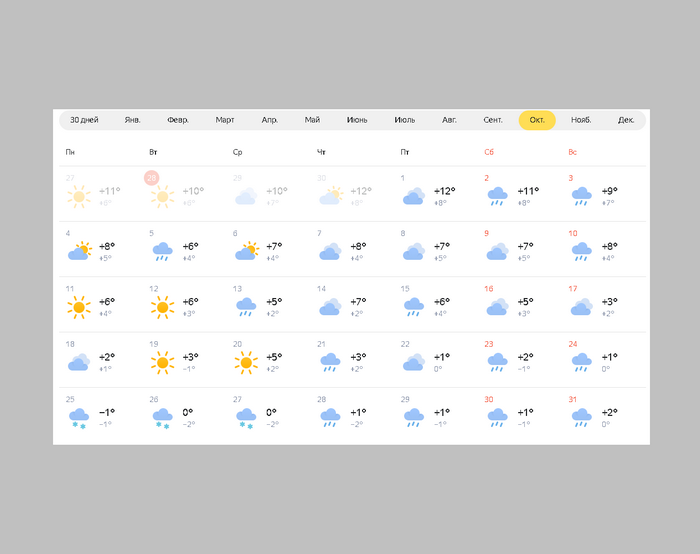Click the highlighted date 28 in the Tuesday column

click(152, 178)
